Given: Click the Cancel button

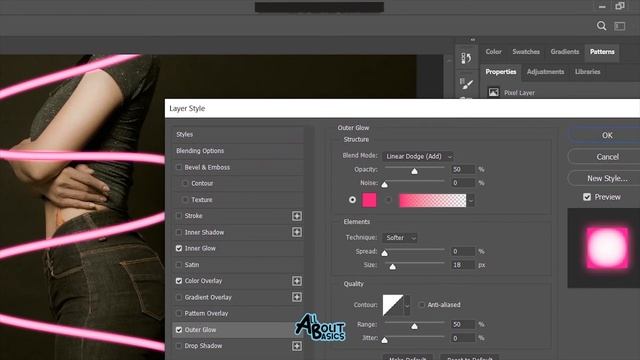Looking at the screenshot, I should coord(605,157).
